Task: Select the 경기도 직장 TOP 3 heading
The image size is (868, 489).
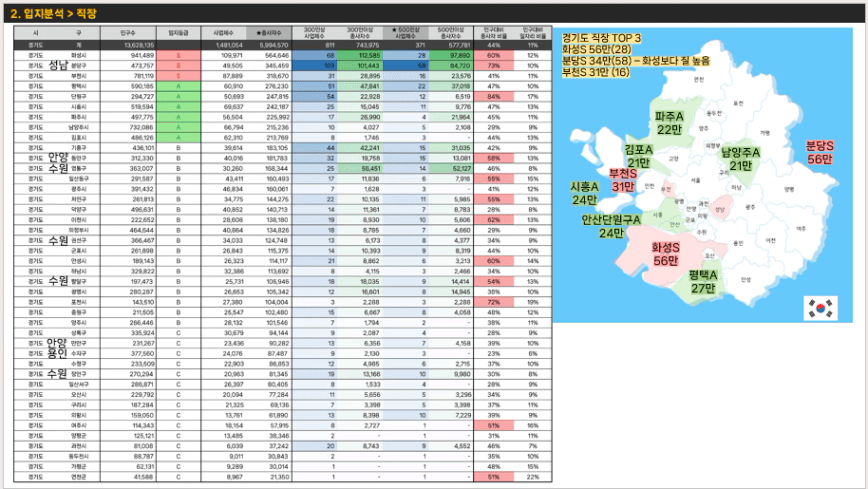Action: pyautogui.click(x=602, y=38)
